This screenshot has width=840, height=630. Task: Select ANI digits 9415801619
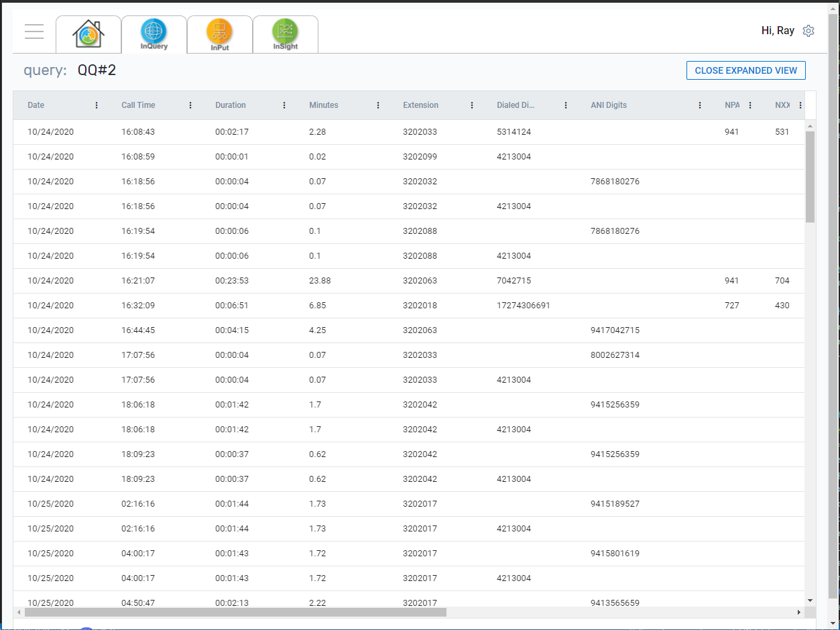(615, 554)
